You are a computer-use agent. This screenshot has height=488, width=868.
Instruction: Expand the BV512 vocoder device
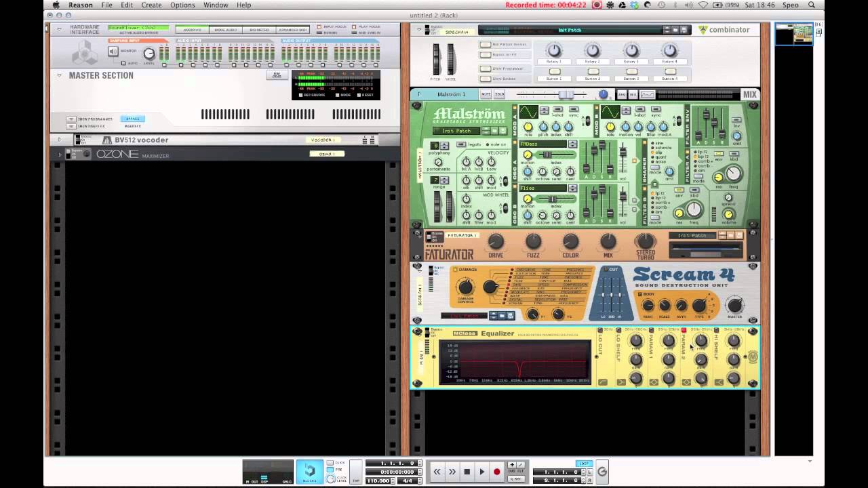coord(60,140)
